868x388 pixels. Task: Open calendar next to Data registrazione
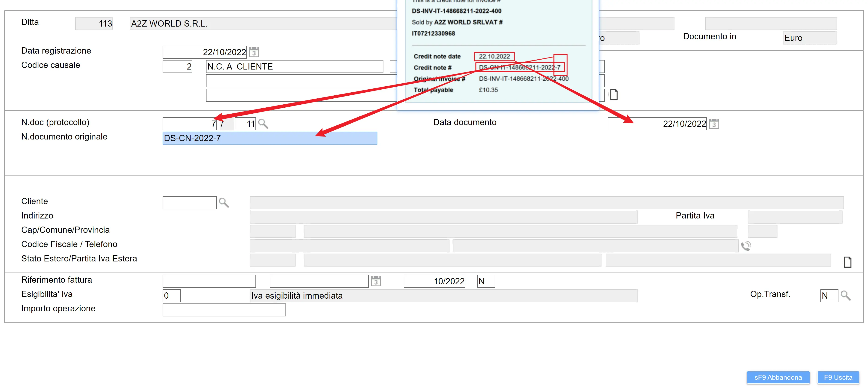point(254,52)
